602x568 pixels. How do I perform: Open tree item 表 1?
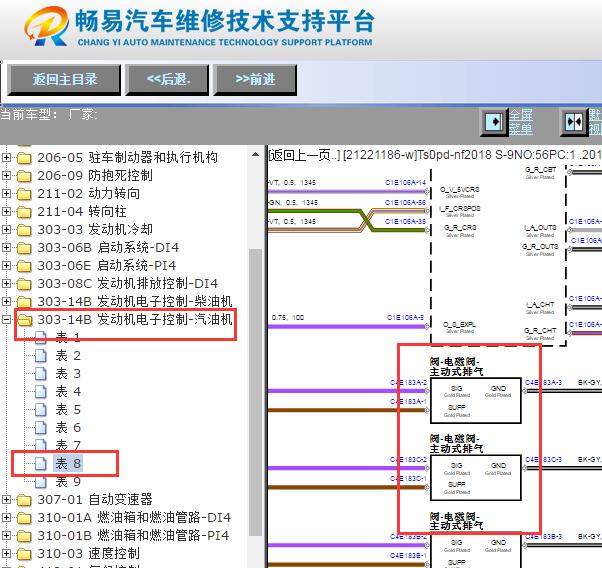[68, 338]
